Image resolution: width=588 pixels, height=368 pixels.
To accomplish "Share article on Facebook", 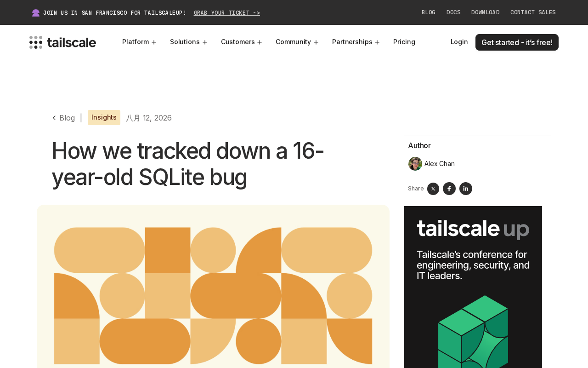I will tap(449, 189).
